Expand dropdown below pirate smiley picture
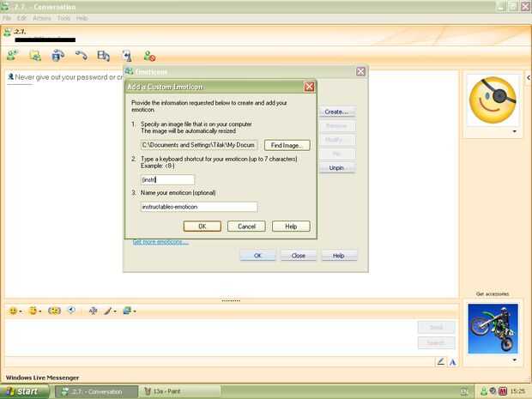532x399 pixels. (x=515, y=131)
